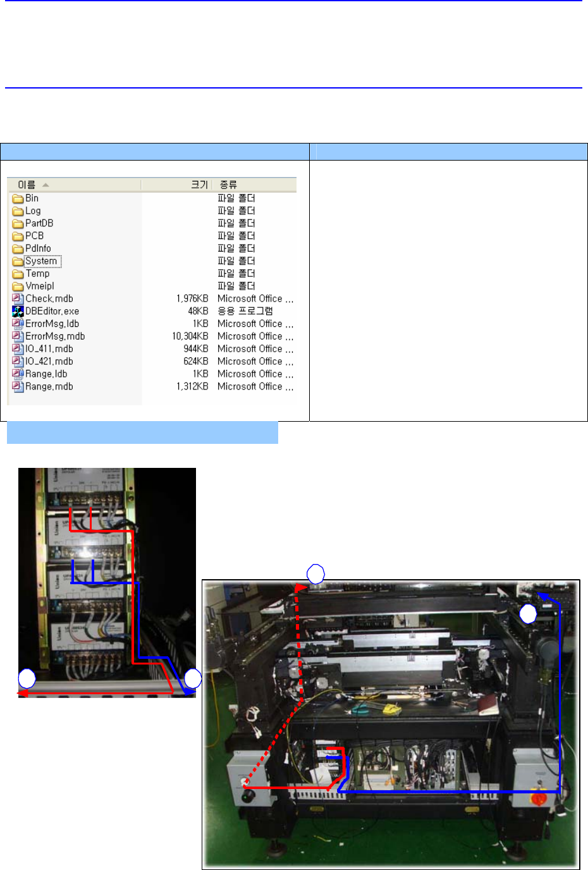Image resolution: width=588 pixels, height=870 pixels.
Task: Click the PCB folder icon
Action: [18, 236]
